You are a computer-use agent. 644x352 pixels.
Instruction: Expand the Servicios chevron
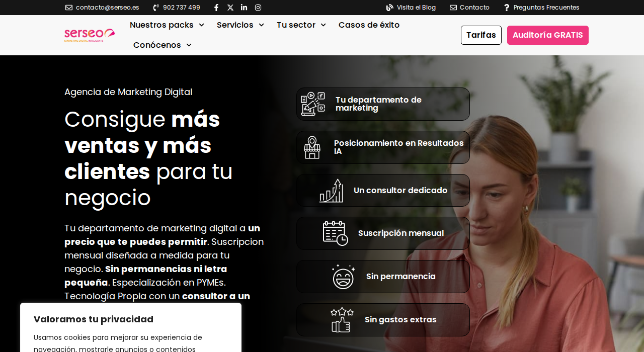(261, 25)
